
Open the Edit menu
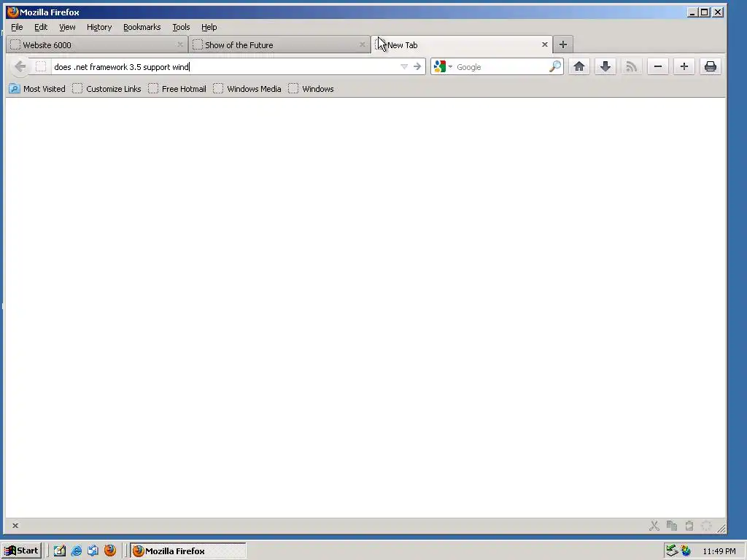41,27
